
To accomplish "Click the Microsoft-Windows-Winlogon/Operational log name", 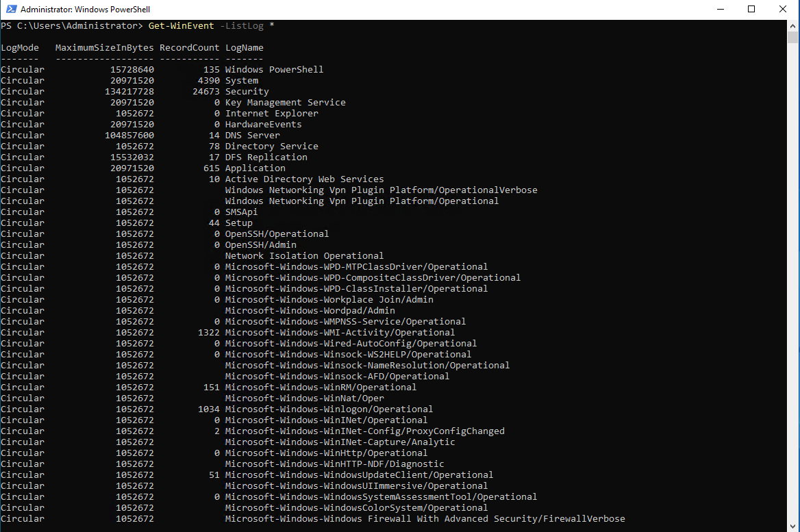I will click(329, 409).
